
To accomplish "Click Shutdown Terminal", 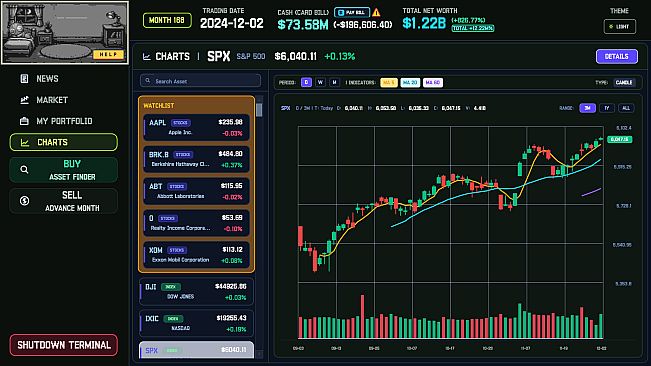I will (x=64, y=345).
